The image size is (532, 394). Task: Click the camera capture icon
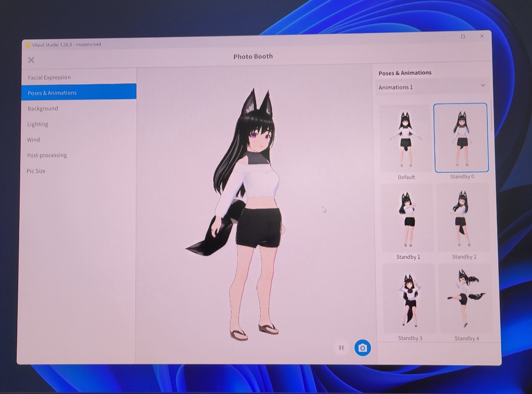(x=363, y=348)
